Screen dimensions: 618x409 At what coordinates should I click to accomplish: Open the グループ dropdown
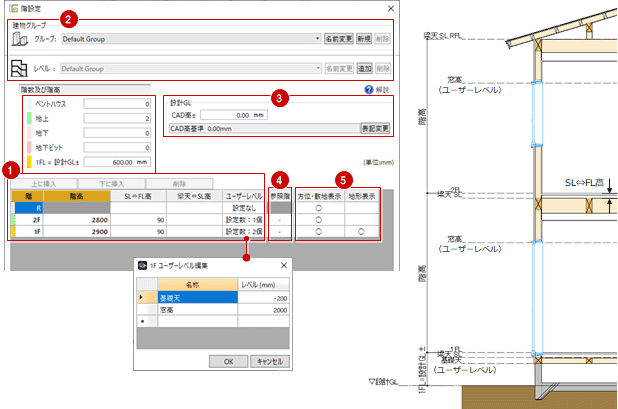pyautogui.click(x=315, y=38)
